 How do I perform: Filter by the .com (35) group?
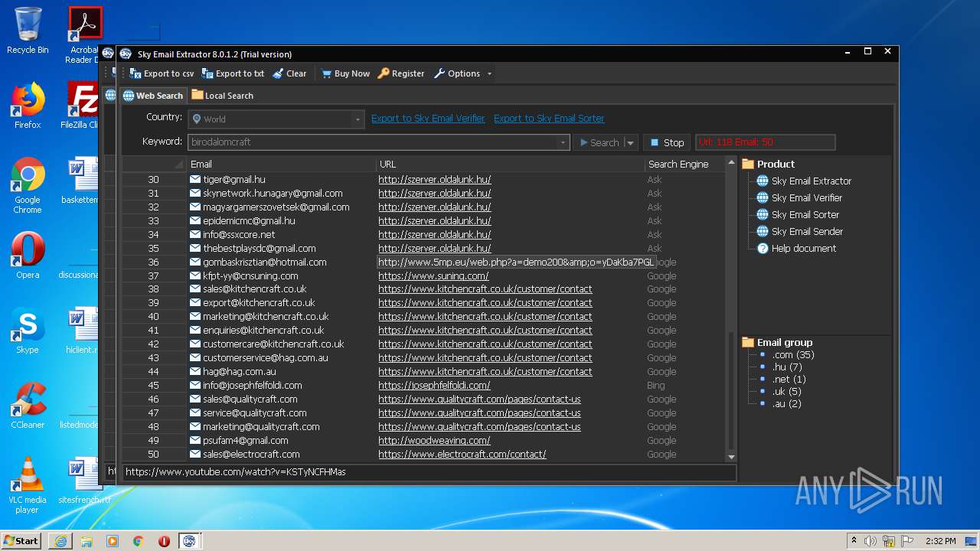[x=792, y=355]
